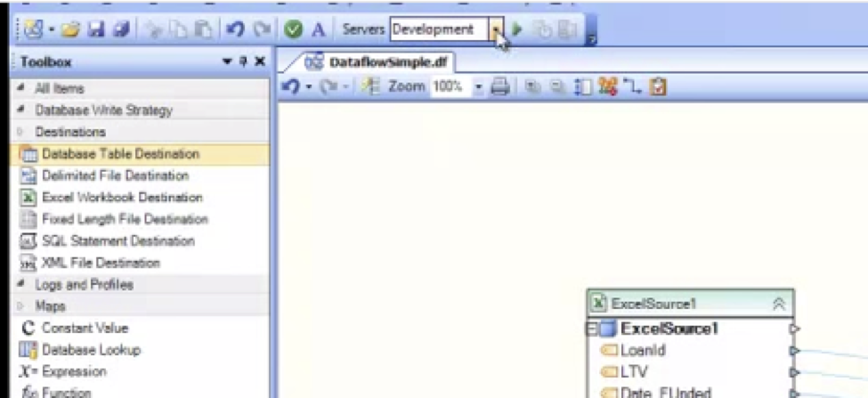Close the Toolbox panel
Viewport: 868px width, 398px height.
point(259,61)
